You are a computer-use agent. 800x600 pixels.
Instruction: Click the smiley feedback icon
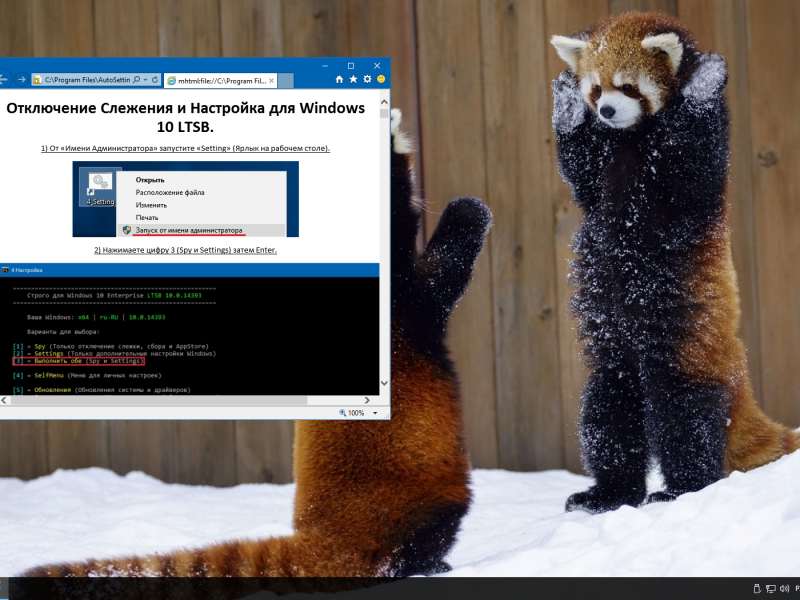pos(381,80)
